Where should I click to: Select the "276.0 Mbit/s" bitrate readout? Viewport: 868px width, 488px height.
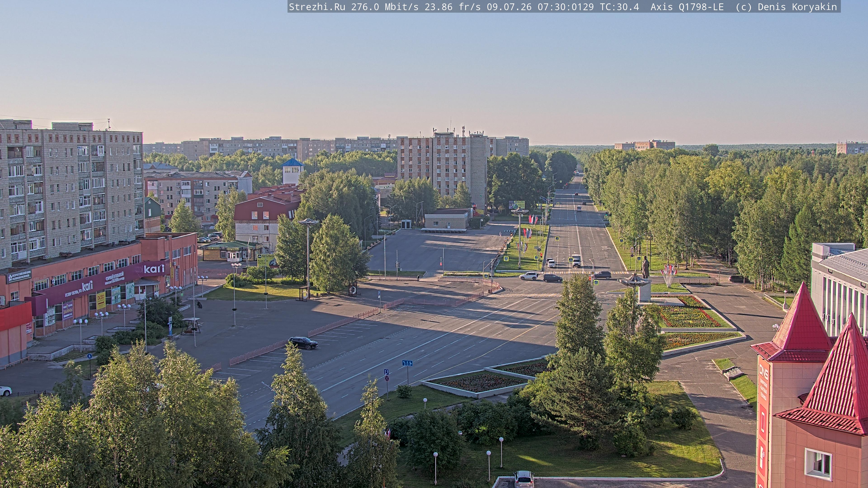(385, 7)
